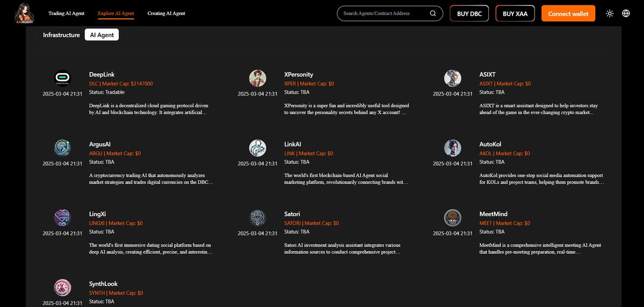
Task: Open the MeetMind title link
Action: [x=493, y=214]
